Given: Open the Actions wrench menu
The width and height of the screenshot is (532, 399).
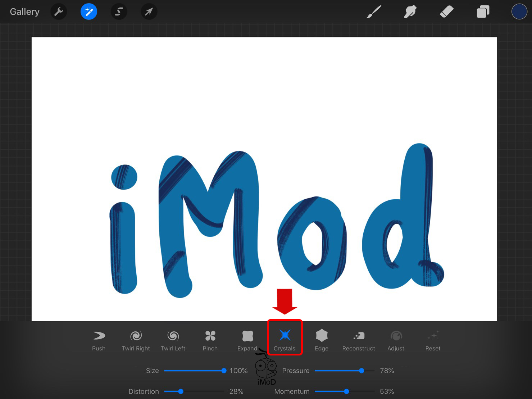Looking at the screenshot, I should coord(59,11).
